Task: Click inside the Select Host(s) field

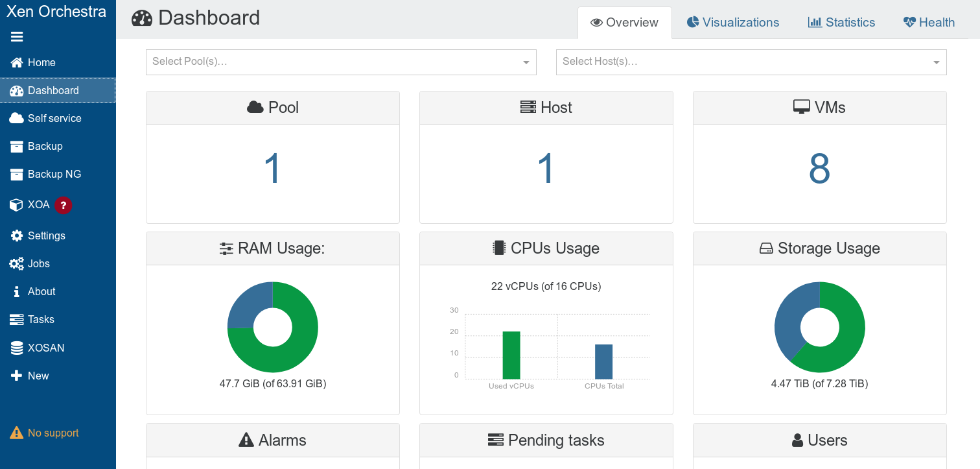Action: [x=751, y=62]
